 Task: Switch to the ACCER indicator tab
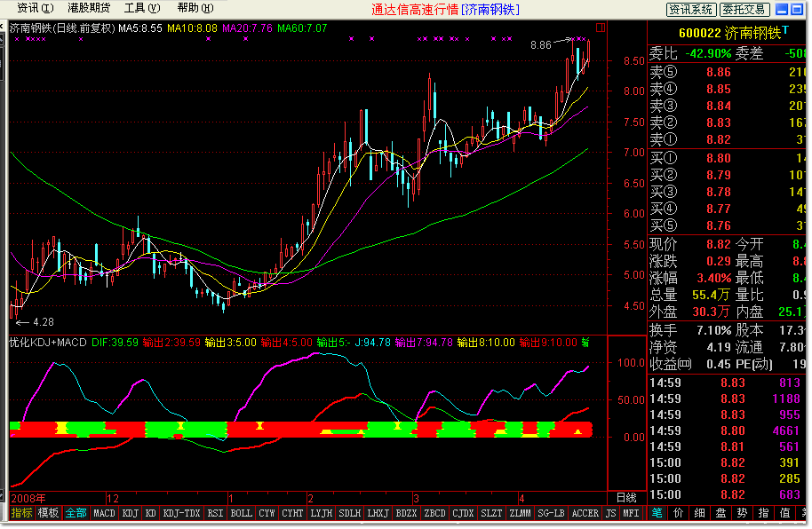point(585,513)
